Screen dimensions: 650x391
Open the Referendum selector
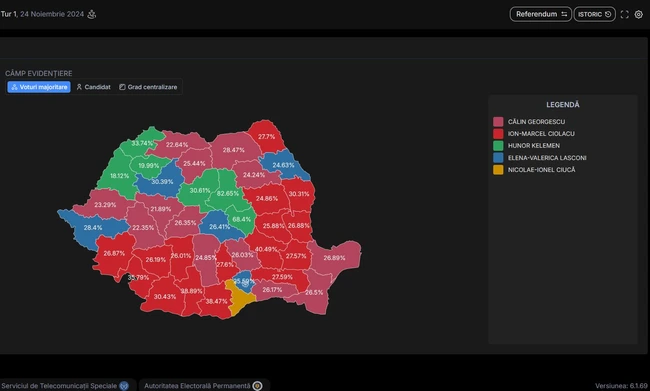click(541, 14)
